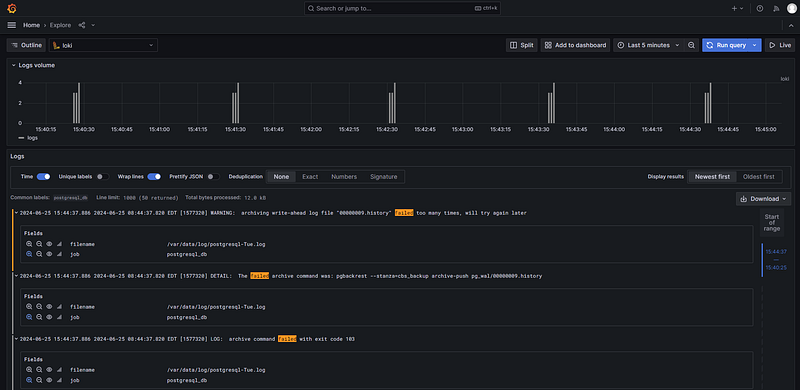Filter out filename value in WARNING entry

39,244
